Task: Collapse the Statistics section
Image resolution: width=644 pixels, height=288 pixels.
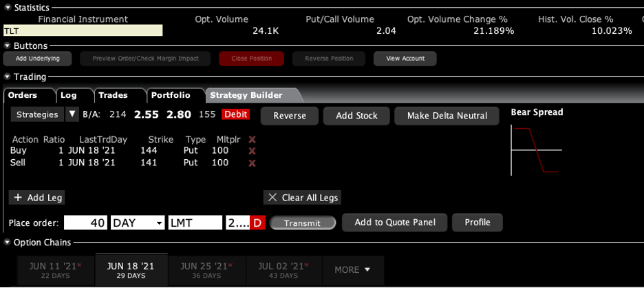Action: coord(8,7)
